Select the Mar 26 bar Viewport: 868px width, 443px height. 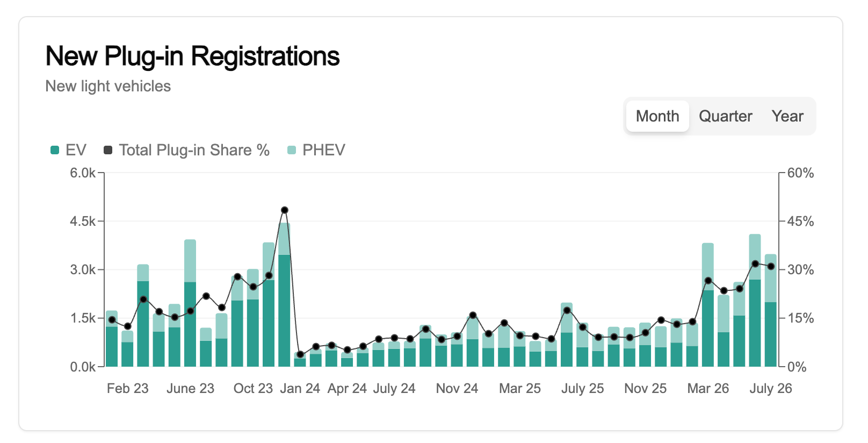(708, 305)
